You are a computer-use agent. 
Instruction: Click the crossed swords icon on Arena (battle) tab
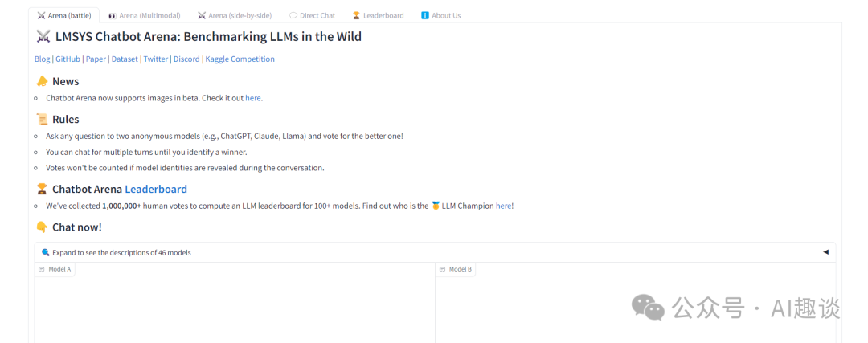(41, 15)
